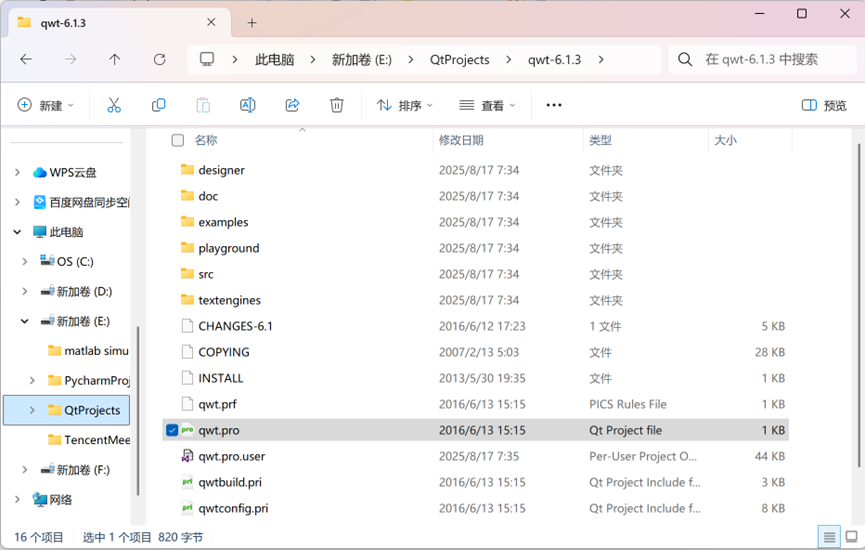865x550 pixels.
Task: Click the qwtbuild.pri file icon
Action: click(188, 482)
